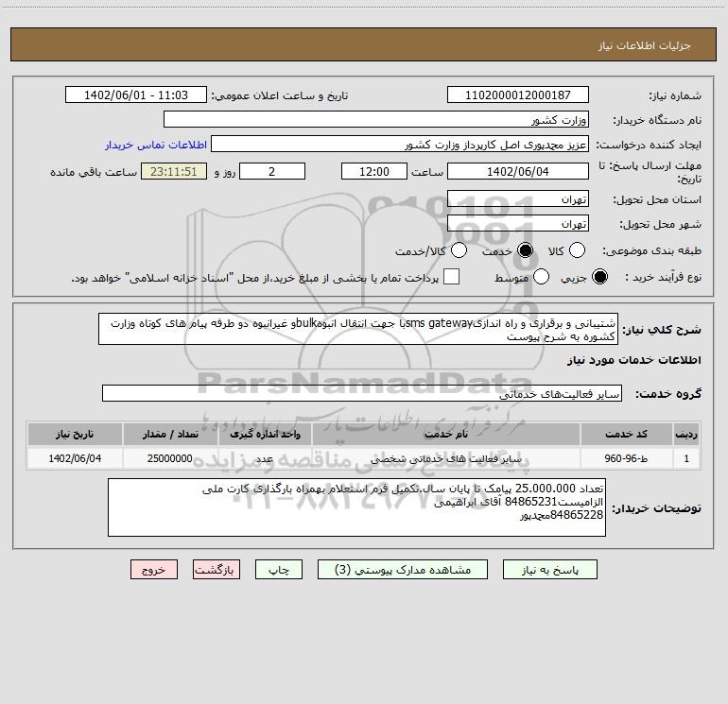Screen dimensions: 728x704
Task: Click the service group سایر فعالیت‌های خدماتی field
Action: coord(362,393)
